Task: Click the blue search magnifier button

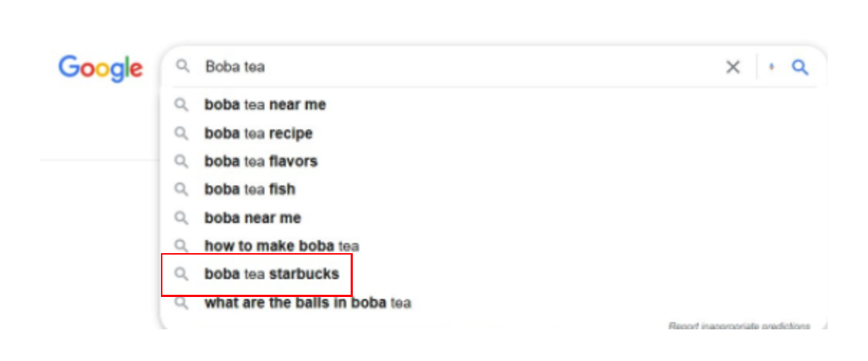Action: 800,67
